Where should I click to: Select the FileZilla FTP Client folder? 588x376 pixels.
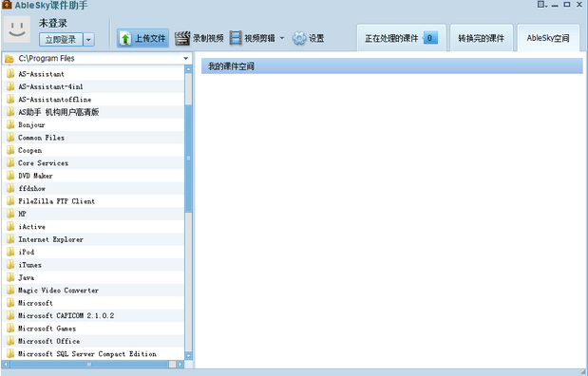[x=93, y=201]
